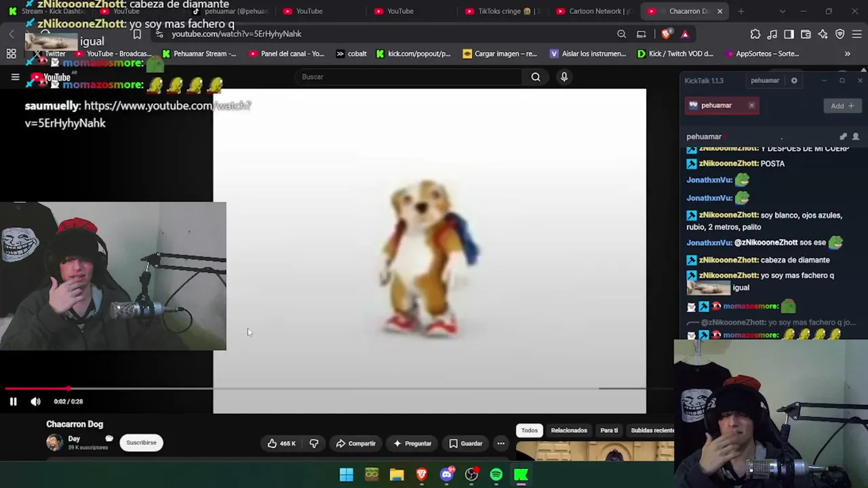Like the video with 465 K thumbs-up

[x=281, y=443]
